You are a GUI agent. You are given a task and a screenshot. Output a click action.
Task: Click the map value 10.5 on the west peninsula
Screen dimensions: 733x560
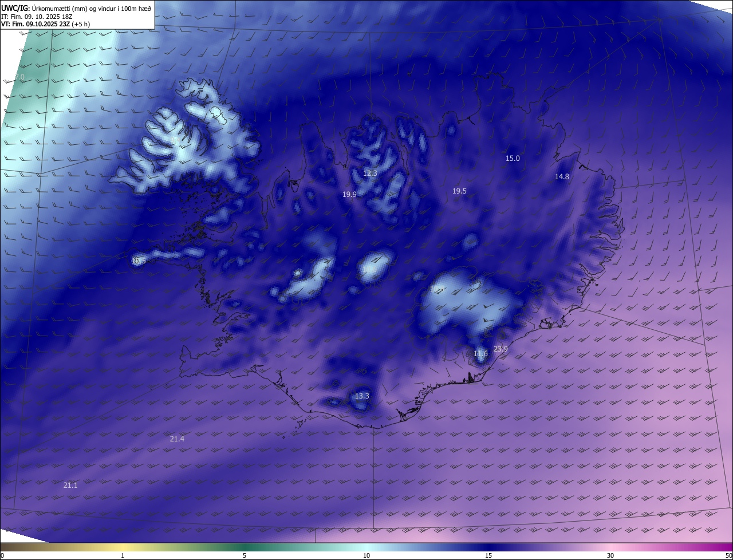[x=139, y=261]
